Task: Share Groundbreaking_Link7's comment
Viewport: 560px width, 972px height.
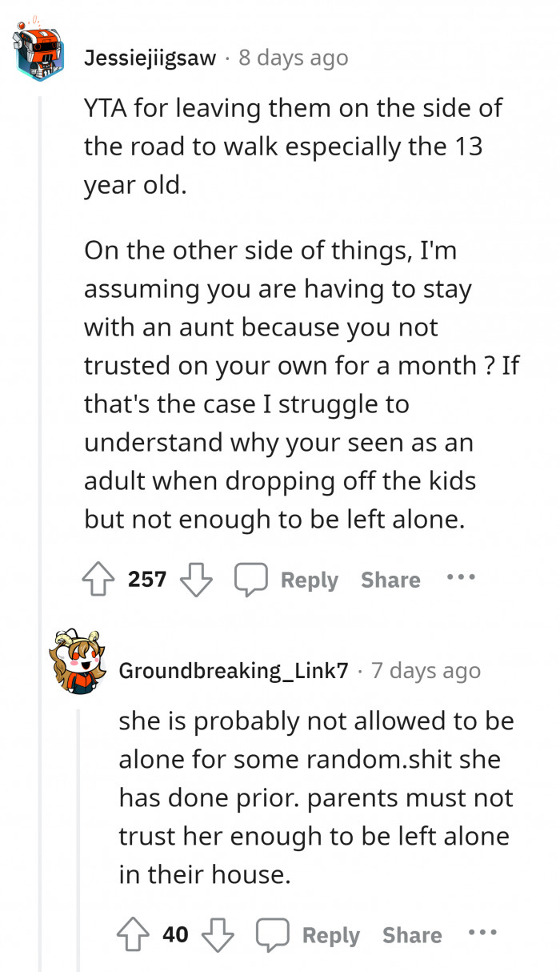Action: 411,934
